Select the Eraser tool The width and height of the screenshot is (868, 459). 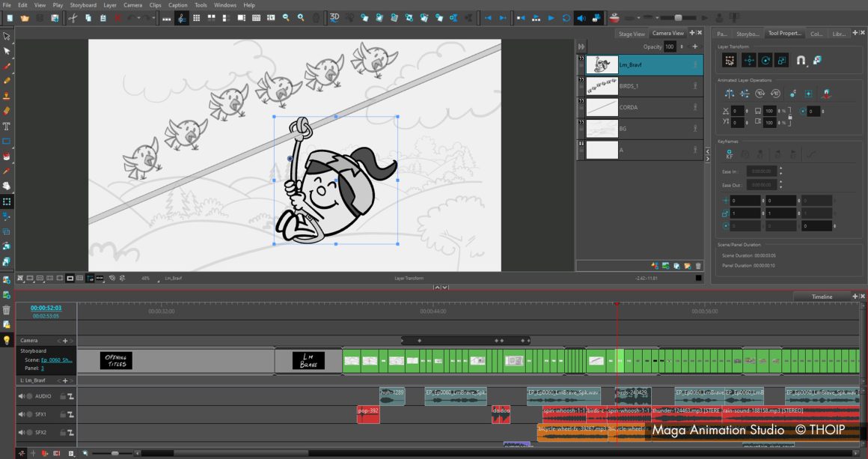pos(7,111)
